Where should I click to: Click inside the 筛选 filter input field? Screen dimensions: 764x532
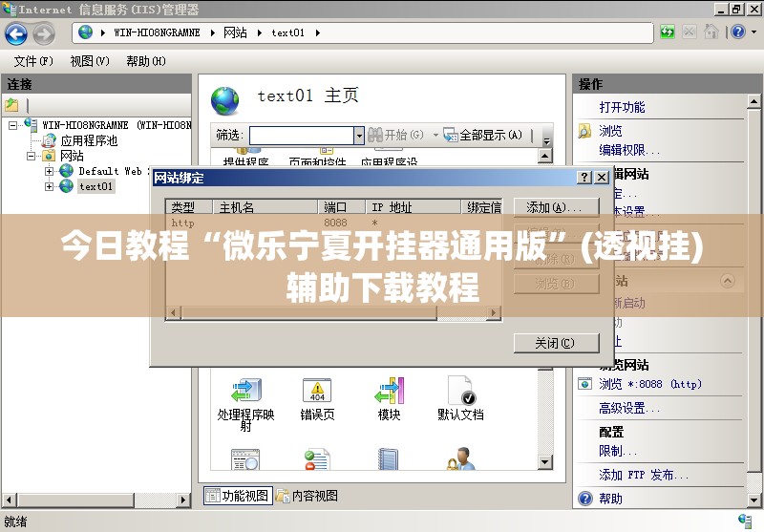coord(302,135)
